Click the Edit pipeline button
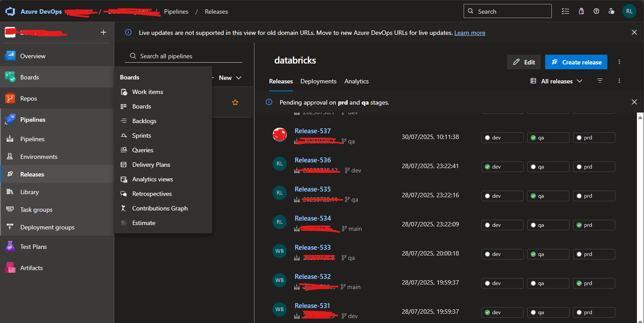 [x=524, y=62]
